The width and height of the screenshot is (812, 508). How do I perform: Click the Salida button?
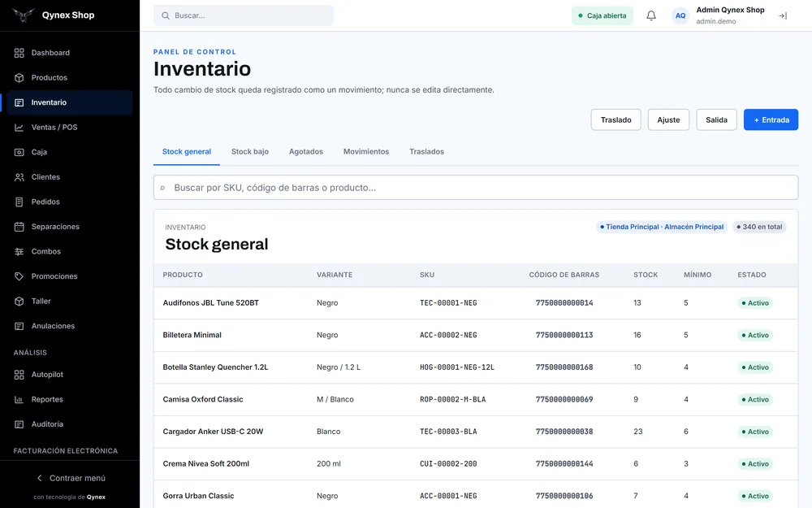click(716, 119)
